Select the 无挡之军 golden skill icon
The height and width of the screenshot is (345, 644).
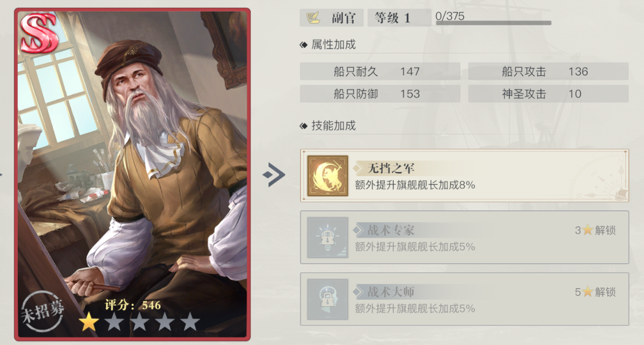click(x=327, y=176)
